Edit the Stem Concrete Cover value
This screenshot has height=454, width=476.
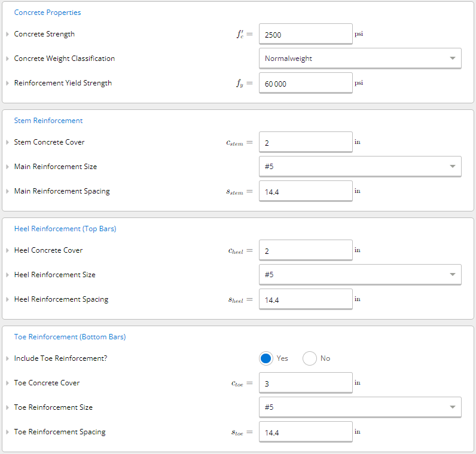point(305,143)
